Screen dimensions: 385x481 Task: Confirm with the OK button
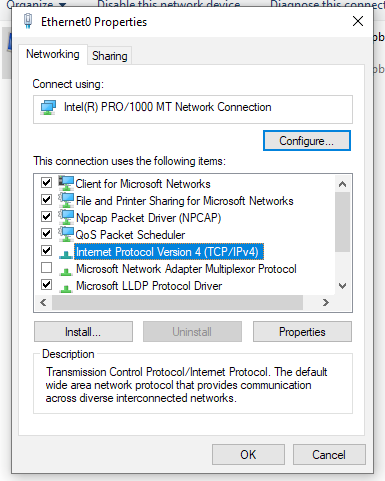pos(248,454)
